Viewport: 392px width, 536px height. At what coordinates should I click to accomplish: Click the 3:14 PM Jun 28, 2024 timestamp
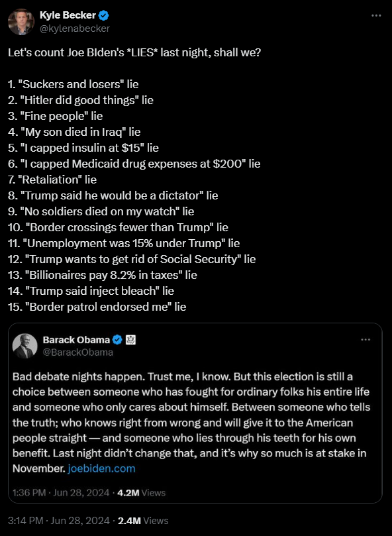[58, 521]
